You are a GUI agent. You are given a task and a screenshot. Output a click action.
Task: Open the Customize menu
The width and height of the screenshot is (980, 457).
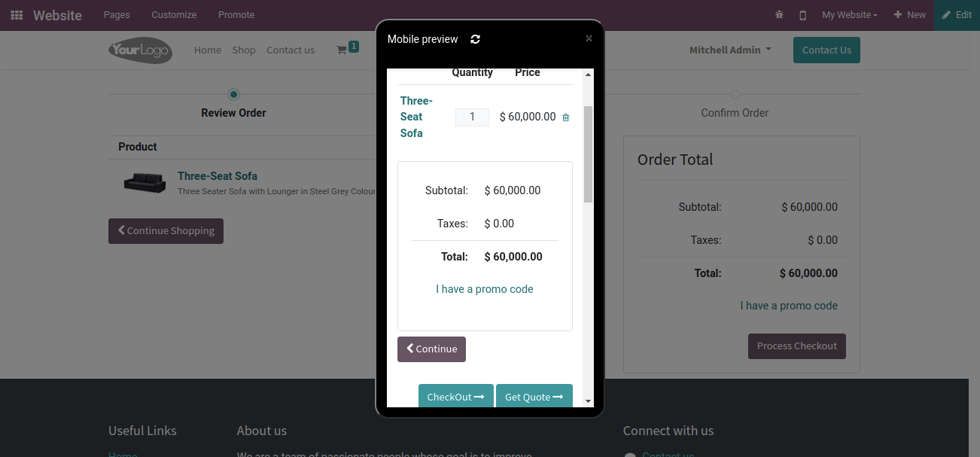point(174,15)
